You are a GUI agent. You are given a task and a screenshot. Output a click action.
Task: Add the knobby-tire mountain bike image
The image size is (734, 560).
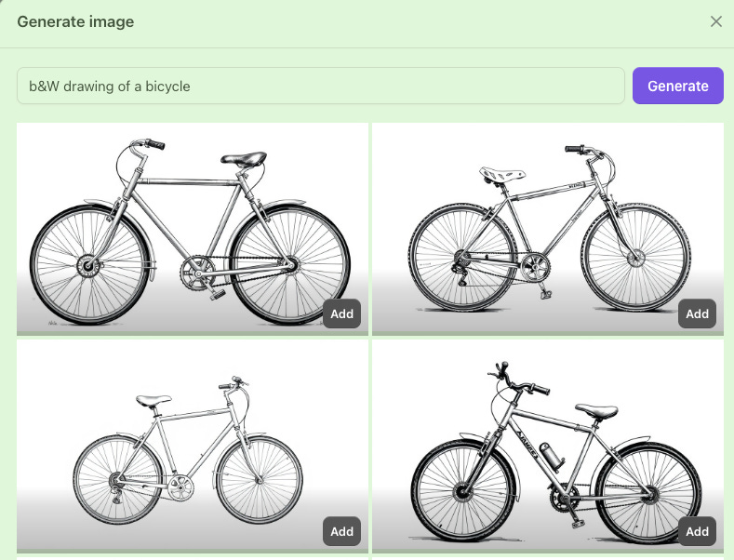[x=697, y=313]
